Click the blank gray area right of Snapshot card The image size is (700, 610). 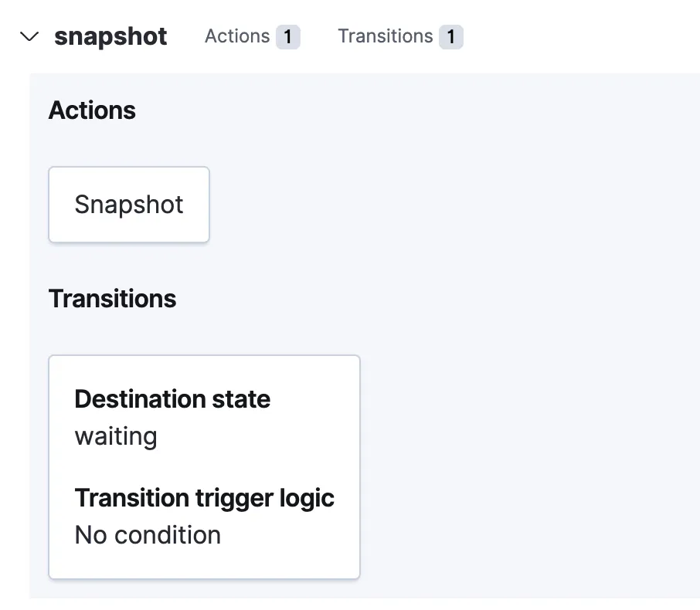click(x=448, y=205)
